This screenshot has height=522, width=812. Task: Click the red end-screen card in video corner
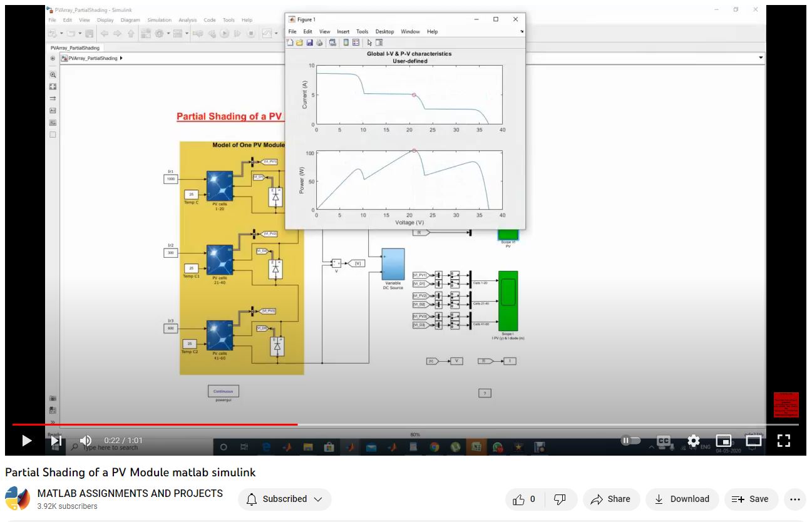(x=786, y=404)
